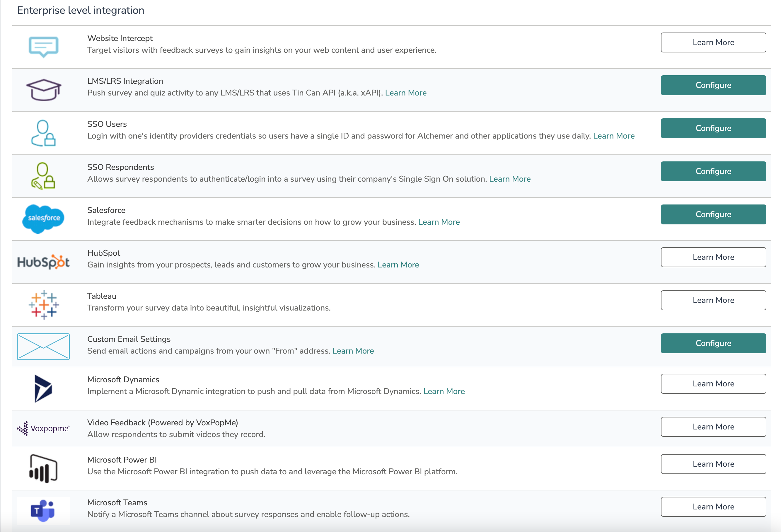781x532 pixels.
Task: Click the SSO Respondents green person icon
Action: 43,176
